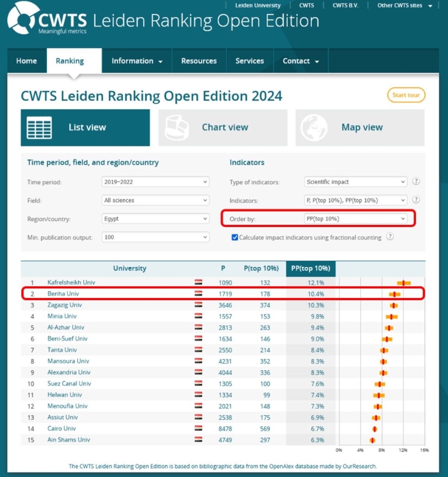This screenshot has width=448, height=477.
Task: Expand the Information nav menu
Action: click(x=137, y=61)
